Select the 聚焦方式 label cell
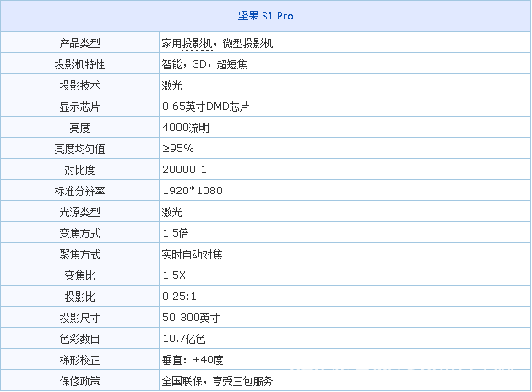Screen dimensions: 532x392 coord(79,253)
